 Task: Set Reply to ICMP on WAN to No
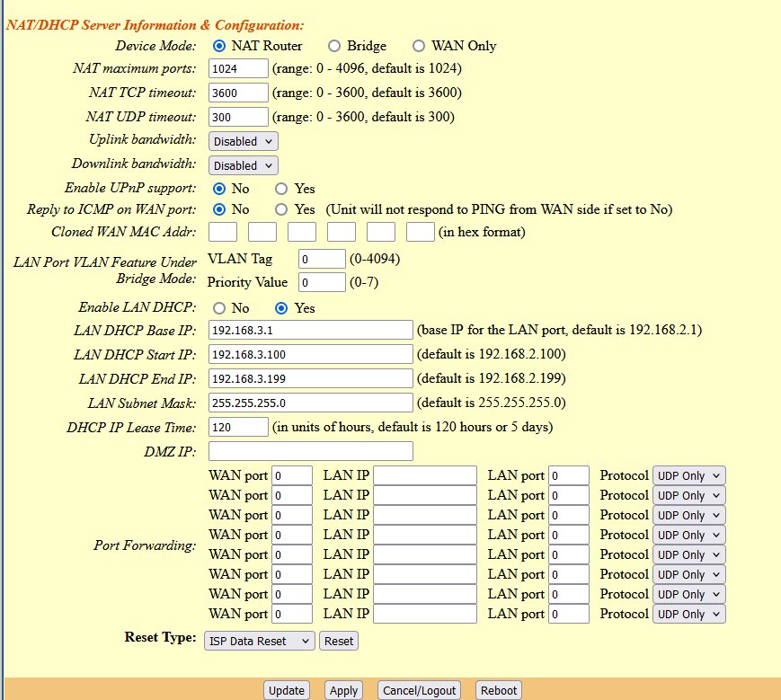219,209
